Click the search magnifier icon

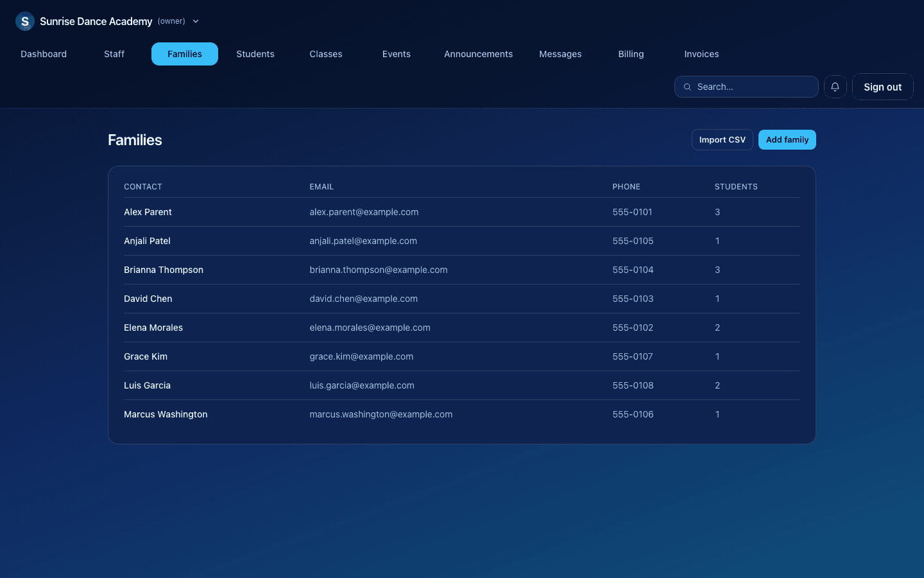click(687, 87)
